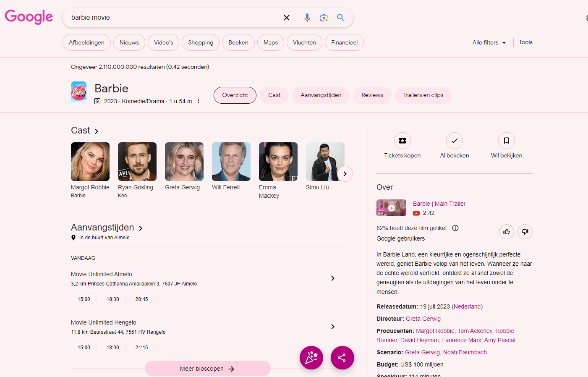Screen dimensions: 588x377
Task: Expand Cast section chevron
Action: (97, 131)
